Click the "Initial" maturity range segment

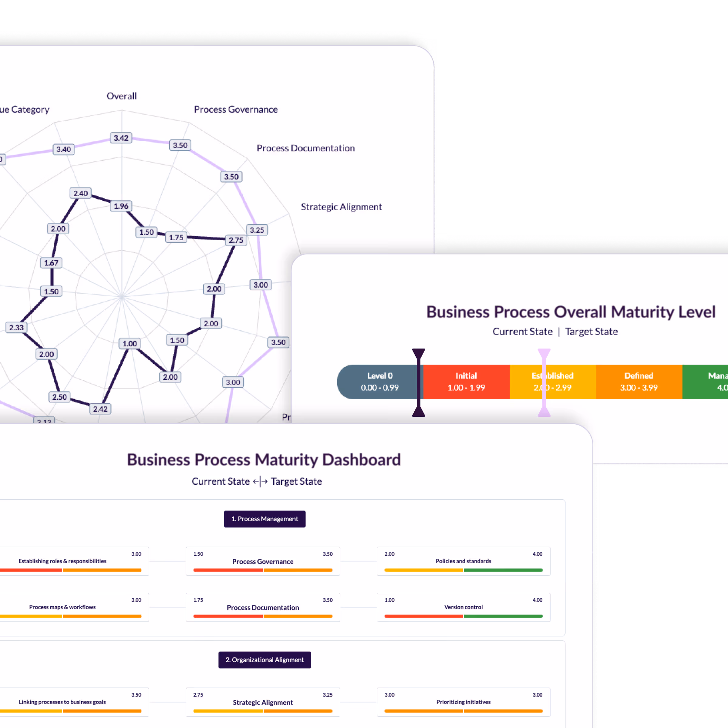pos(466,382)
